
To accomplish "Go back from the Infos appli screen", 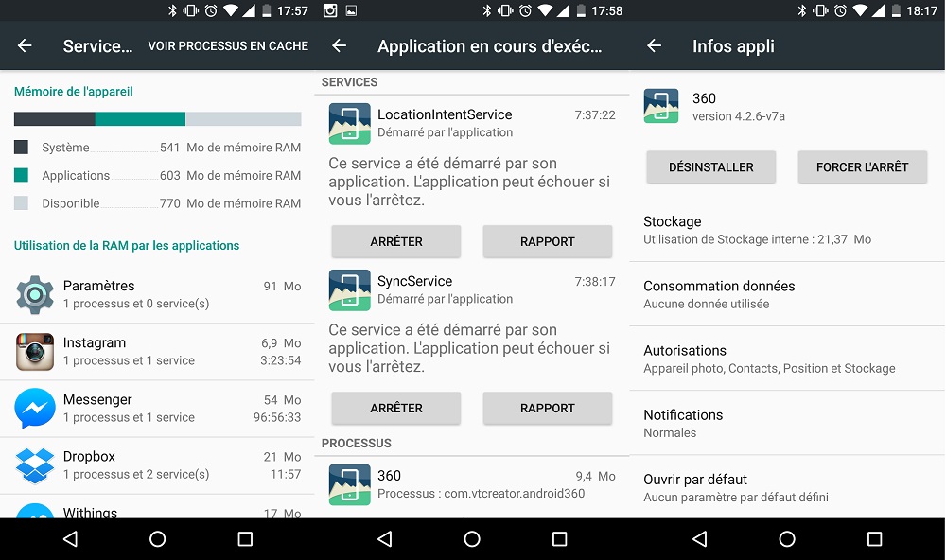I will (x=654, y=46).
